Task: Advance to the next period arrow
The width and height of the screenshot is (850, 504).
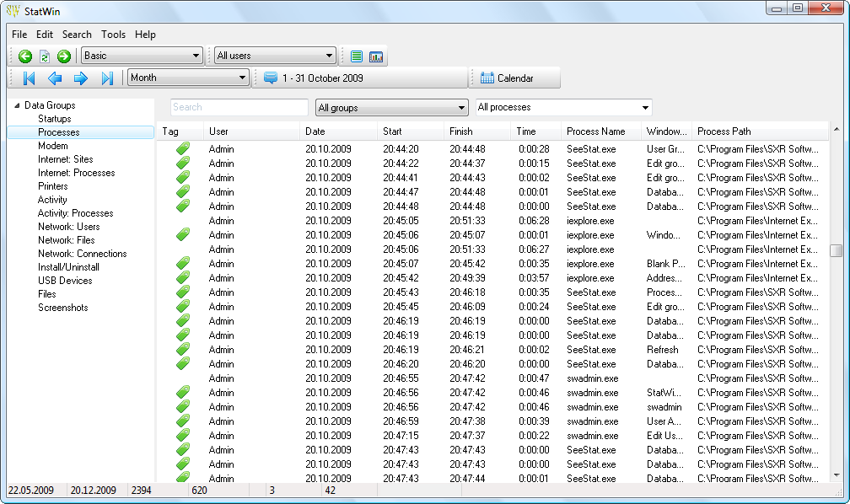Action: [x=81, y=78]
